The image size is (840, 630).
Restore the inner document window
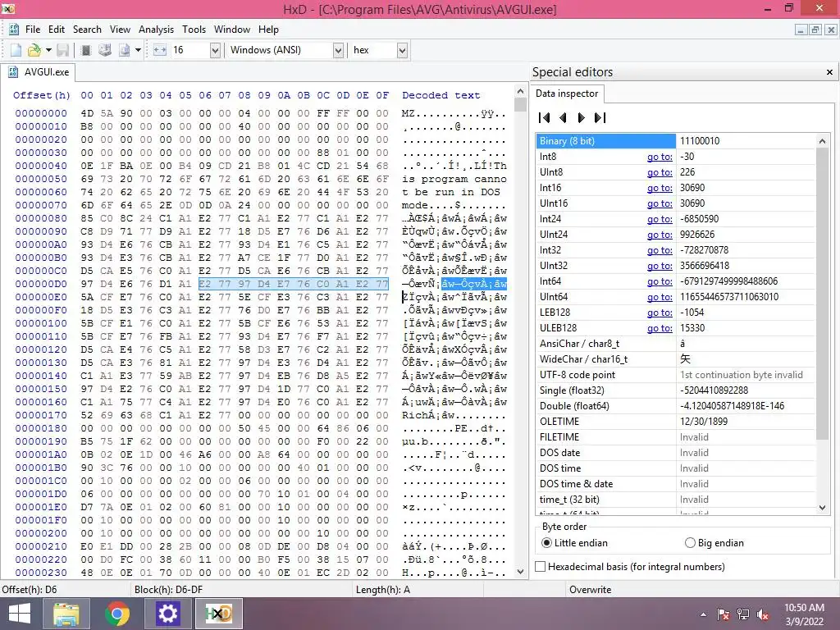[x=815, y=30]
